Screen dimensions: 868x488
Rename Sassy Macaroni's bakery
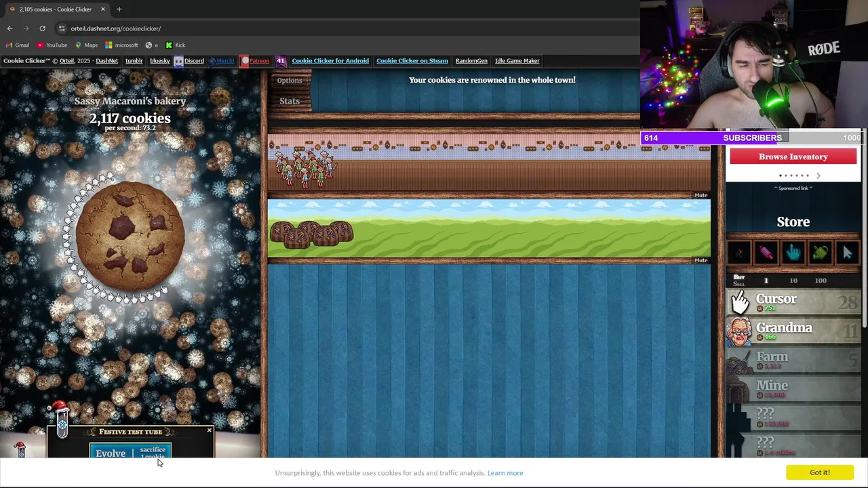[x=130, y=101]
